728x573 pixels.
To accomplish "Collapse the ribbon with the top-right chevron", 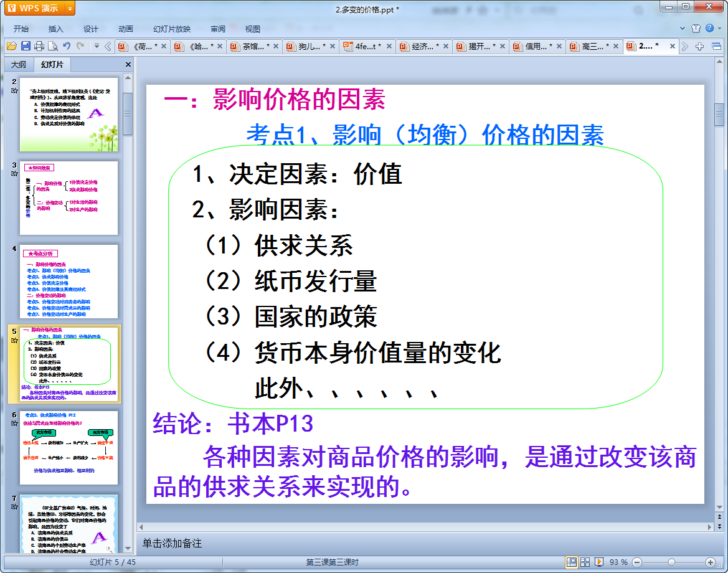I will pos(683,28).
